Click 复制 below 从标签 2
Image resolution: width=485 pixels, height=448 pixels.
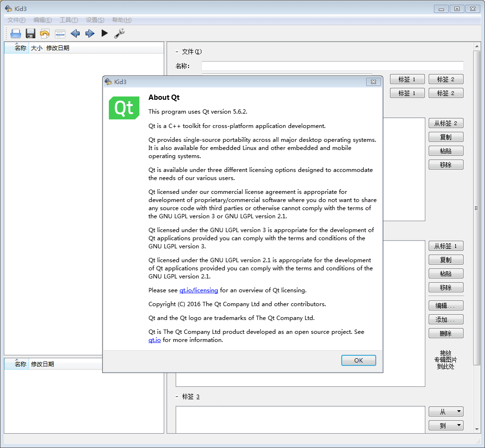(x=446, y=137)
